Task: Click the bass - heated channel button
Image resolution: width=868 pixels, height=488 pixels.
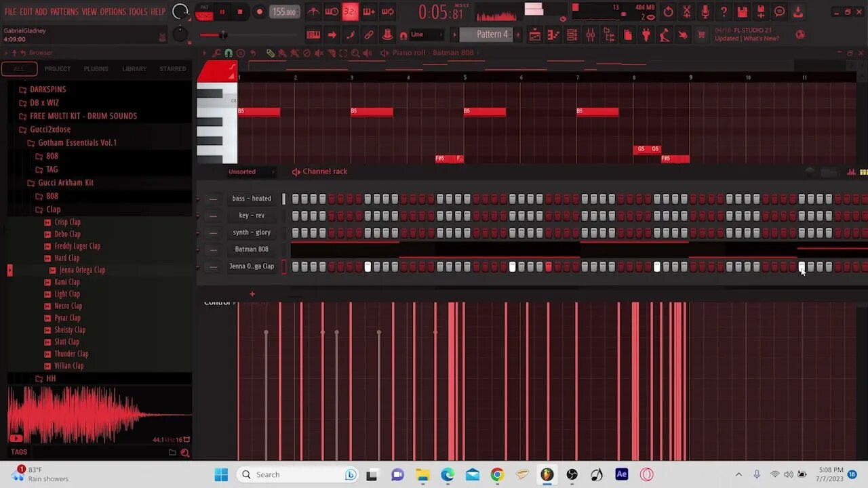Action: [252, 199]
